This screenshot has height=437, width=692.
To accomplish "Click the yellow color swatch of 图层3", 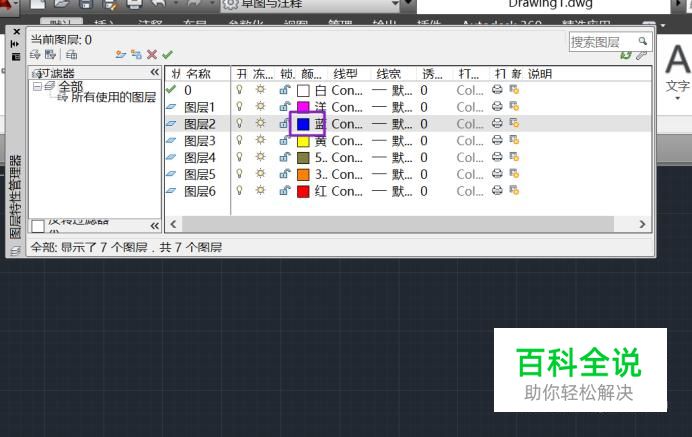I will click(x=303, y=141).
